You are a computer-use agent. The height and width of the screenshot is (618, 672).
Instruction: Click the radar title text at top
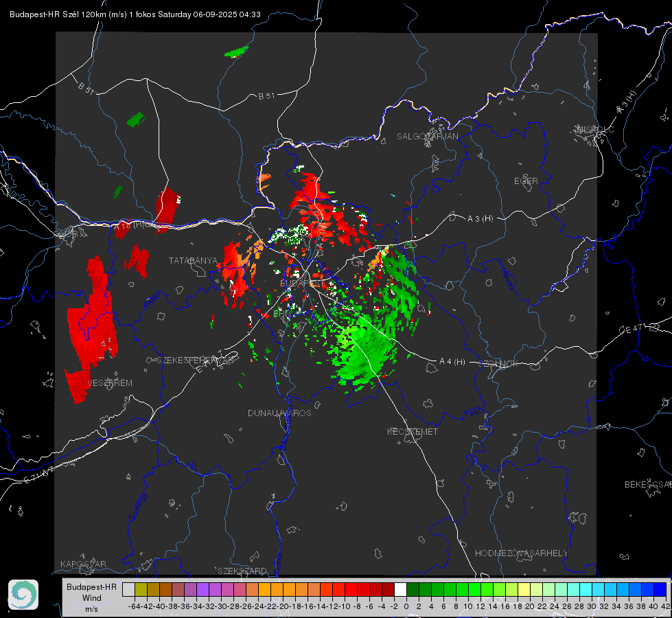pos(135,14)
